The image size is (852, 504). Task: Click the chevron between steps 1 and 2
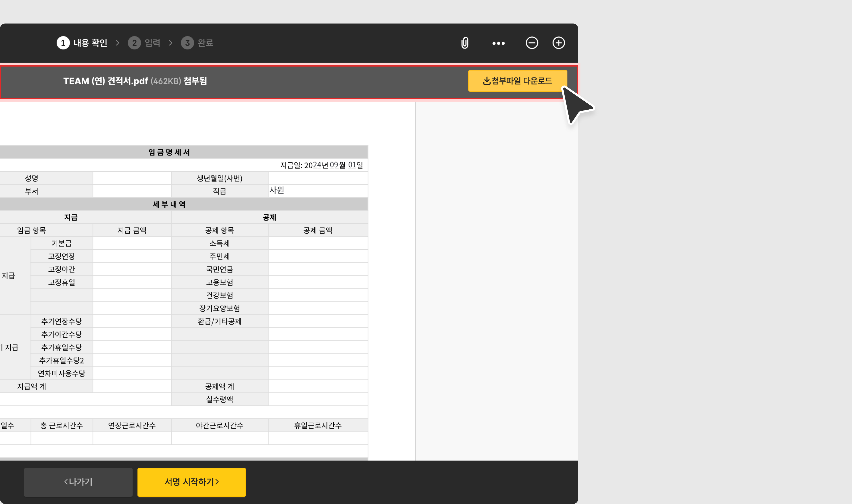click(118, 43)
